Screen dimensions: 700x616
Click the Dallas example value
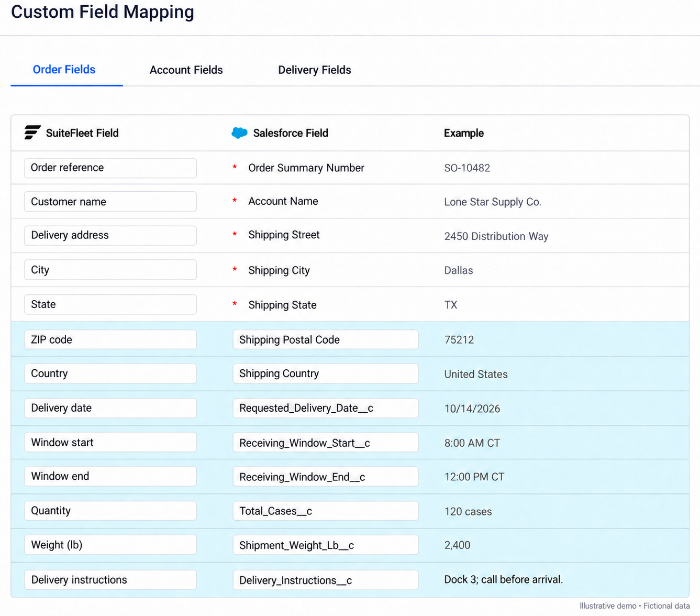coord(459,270)
